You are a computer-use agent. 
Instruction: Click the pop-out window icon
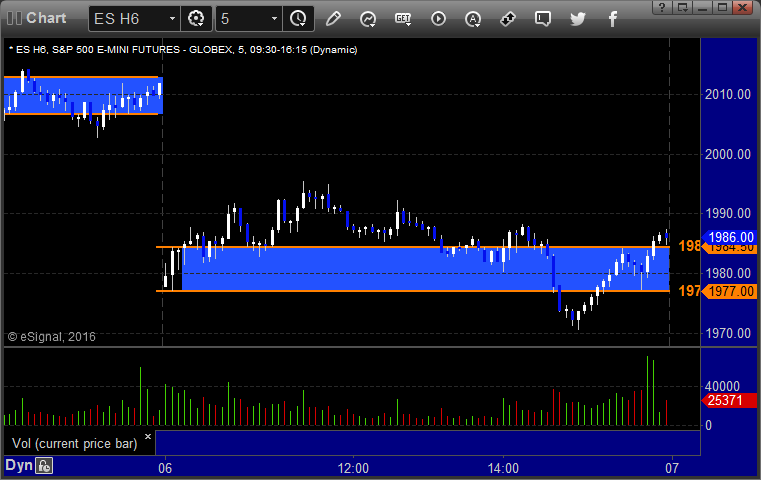coord(683,7)
